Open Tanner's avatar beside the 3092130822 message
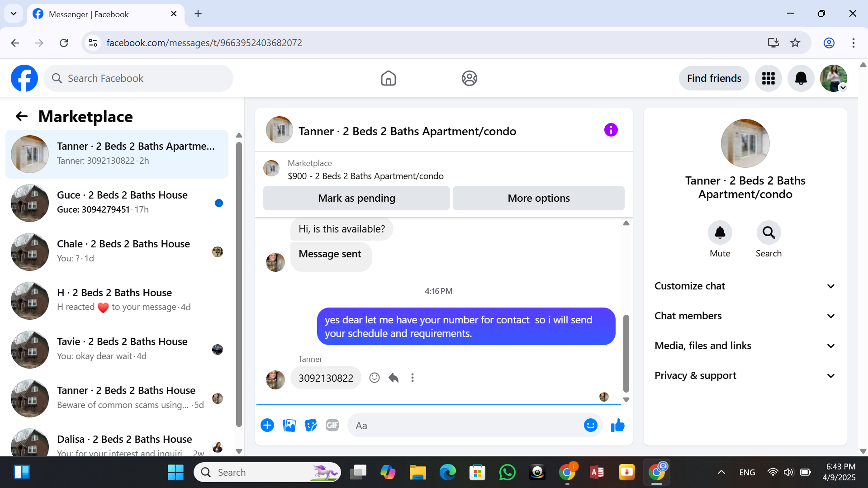Image resolution: width=868 pixels, height=488 pixels. coord(275,380)
